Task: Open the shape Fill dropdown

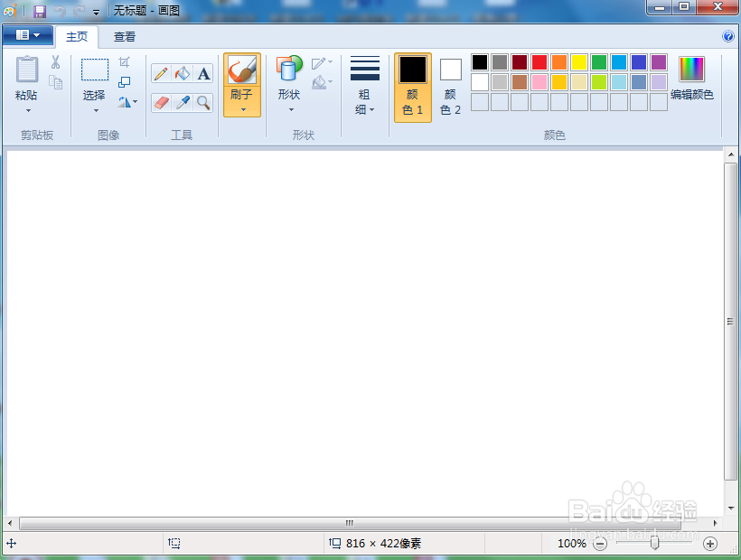Action: tap(322, 82)
